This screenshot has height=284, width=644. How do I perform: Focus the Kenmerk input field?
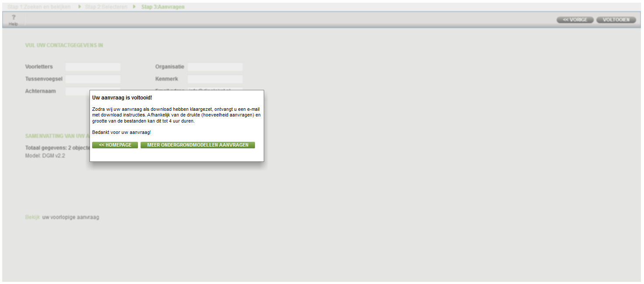coord(215,79)
